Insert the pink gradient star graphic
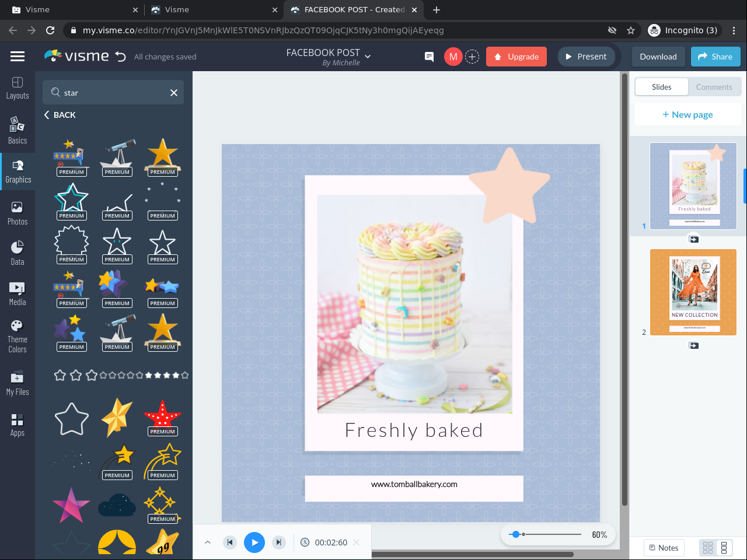The height and width of the screenshot is (560, 747). pyautogui.click(x=71, y=505)
